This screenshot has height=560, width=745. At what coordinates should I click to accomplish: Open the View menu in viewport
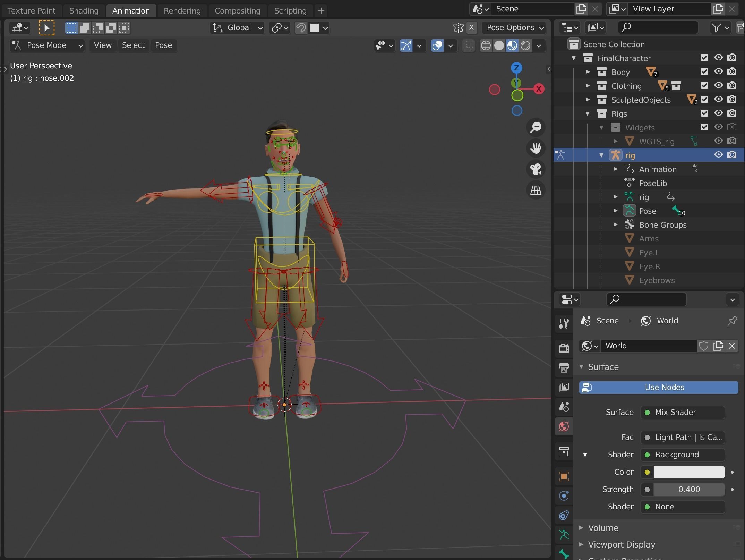click(x=103, y=45)
